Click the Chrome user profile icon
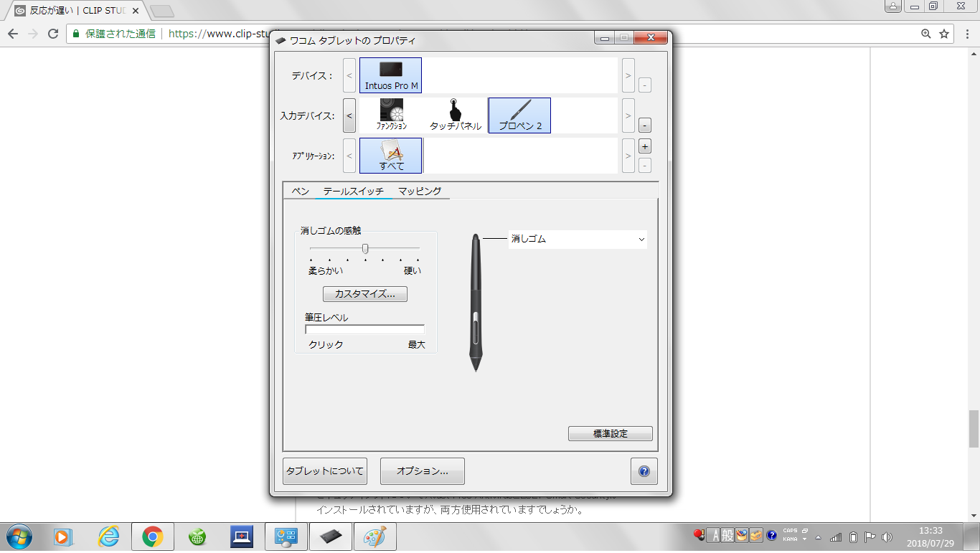Screen dimensions: 980x553 tap(892, 6)
